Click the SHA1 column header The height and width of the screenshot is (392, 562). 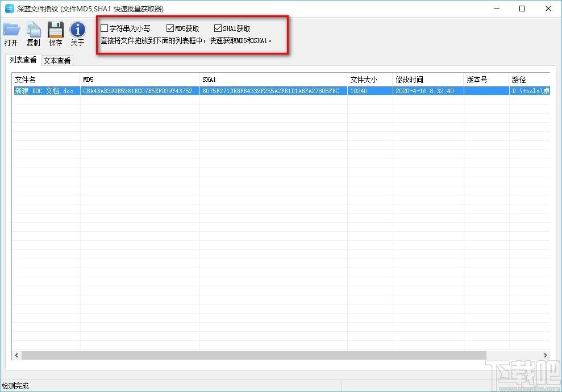(x=273, y=80)
